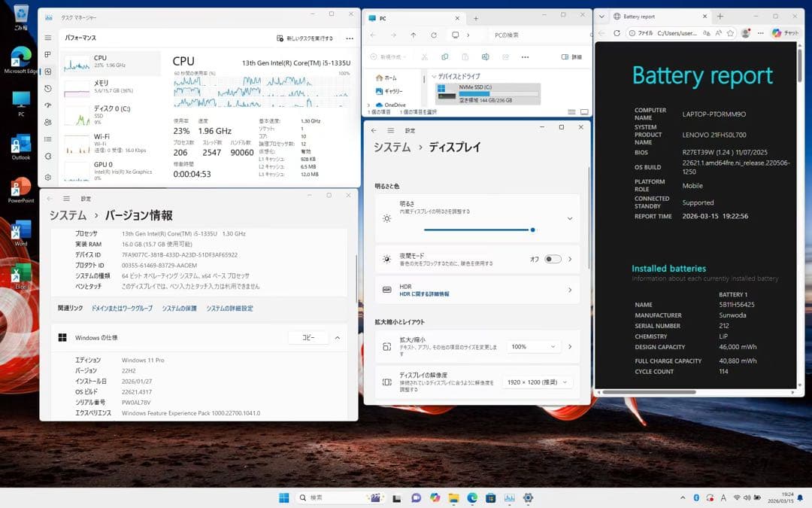
Task: Open Microsoft Store from the taskbar
Action: pyautogui.click(x=490, y=497)
